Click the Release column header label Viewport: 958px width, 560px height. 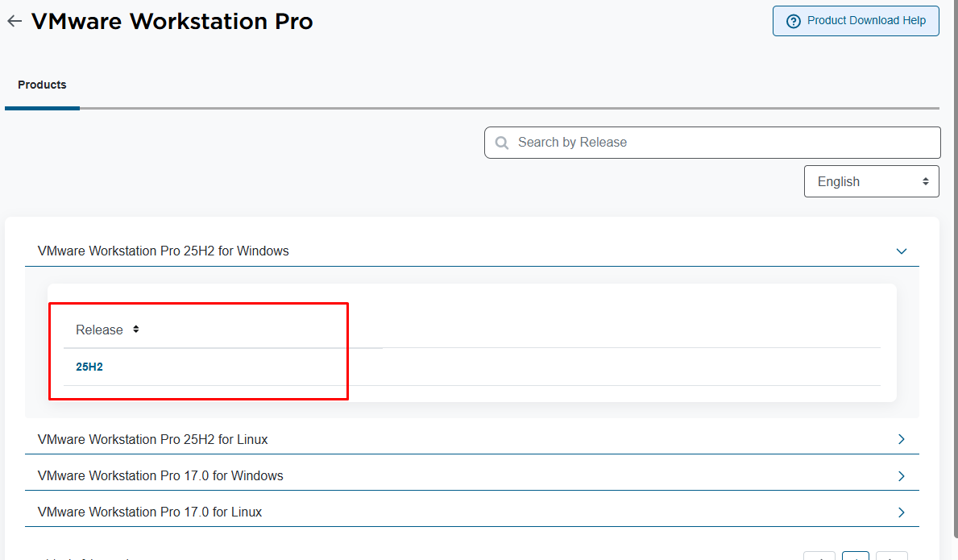99,330
